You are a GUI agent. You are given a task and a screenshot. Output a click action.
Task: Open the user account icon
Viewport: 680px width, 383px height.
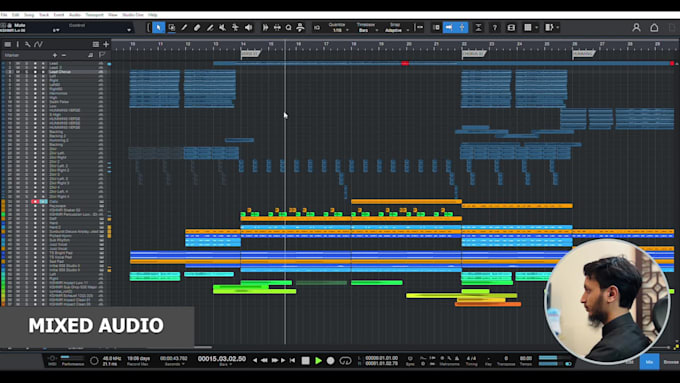(636, 28)
